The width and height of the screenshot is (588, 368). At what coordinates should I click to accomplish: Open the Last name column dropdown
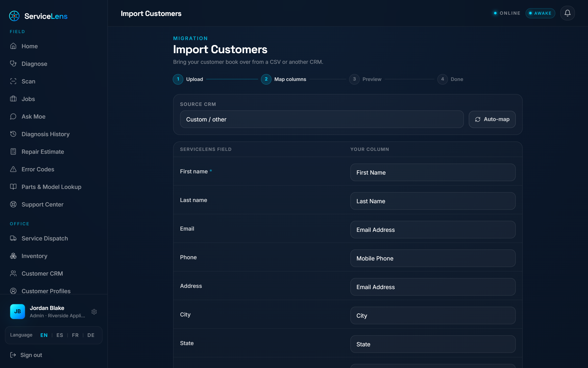coord(433,201)
